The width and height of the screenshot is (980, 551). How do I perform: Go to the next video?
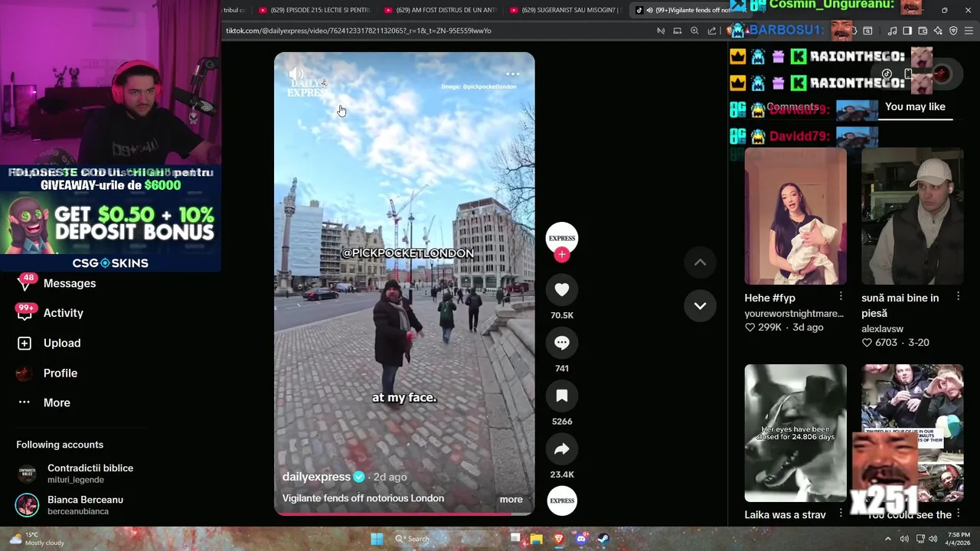(700, 305)
